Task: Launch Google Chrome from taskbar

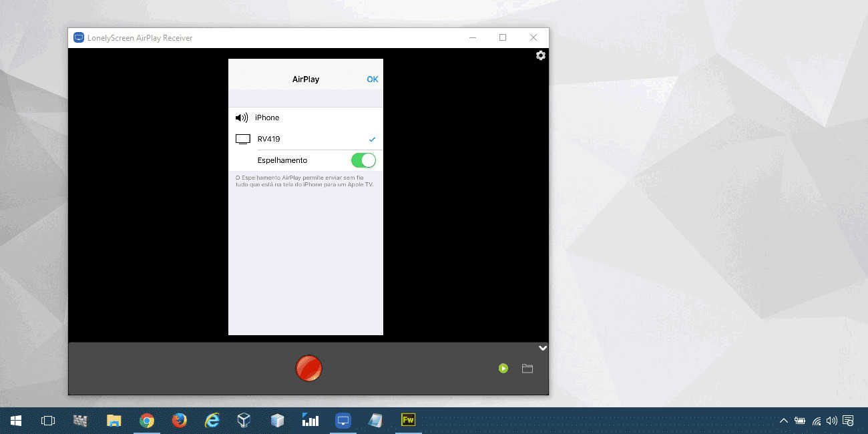Action: pyautogui.click(x=147, y=421)
